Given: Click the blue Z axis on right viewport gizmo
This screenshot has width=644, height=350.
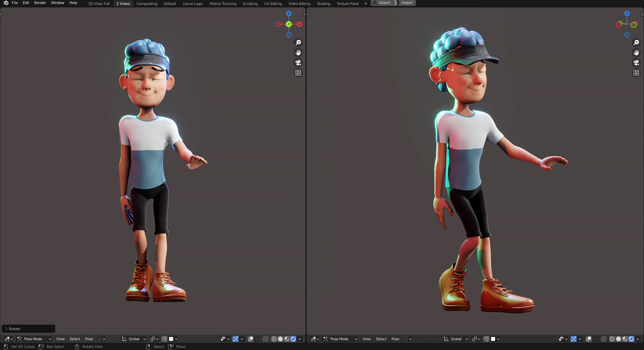Looking at the screenshot, I should [x=627, y=14].
